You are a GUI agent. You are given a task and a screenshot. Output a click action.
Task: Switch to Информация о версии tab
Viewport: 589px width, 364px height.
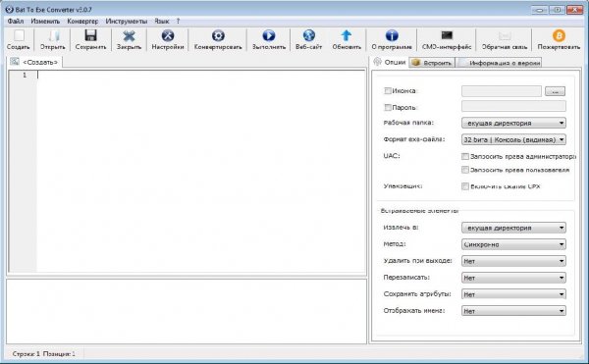[499, 63]
